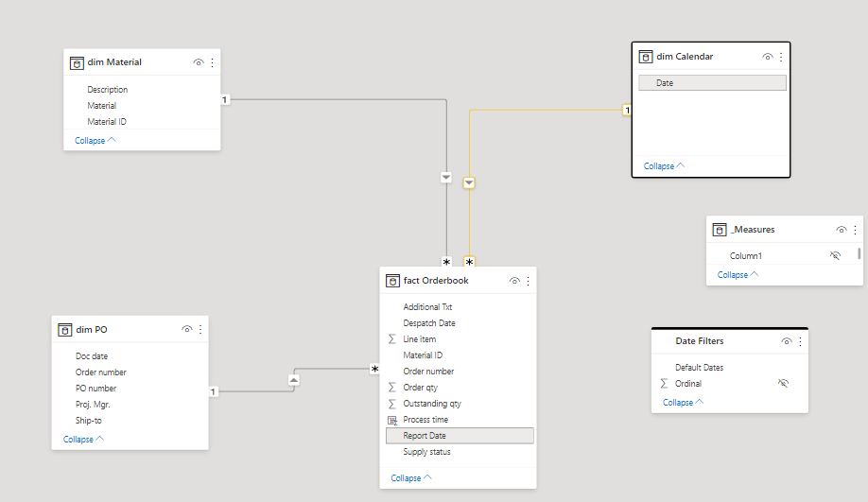Click the Date Filters table header

coord(730,341)
